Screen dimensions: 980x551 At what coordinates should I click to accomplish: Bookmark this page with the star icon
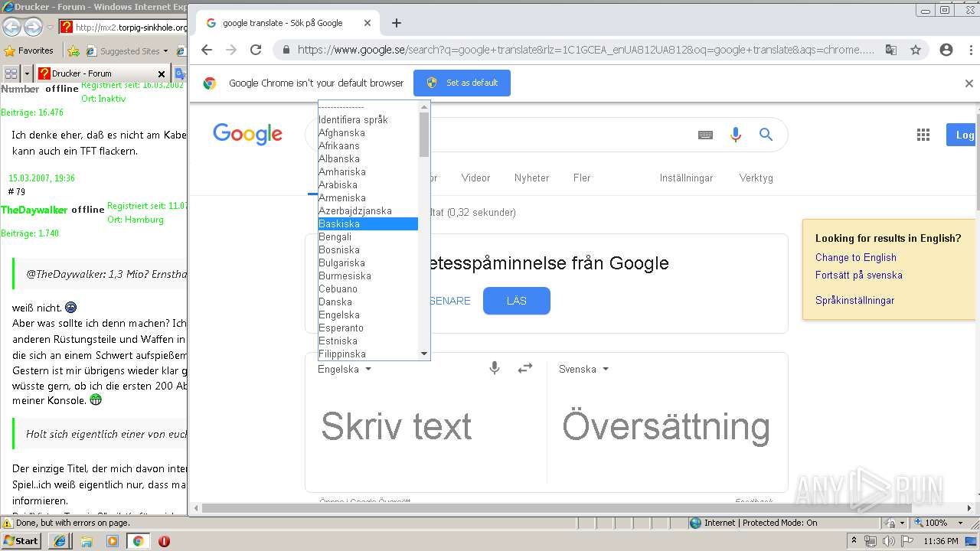coord(916,50)
